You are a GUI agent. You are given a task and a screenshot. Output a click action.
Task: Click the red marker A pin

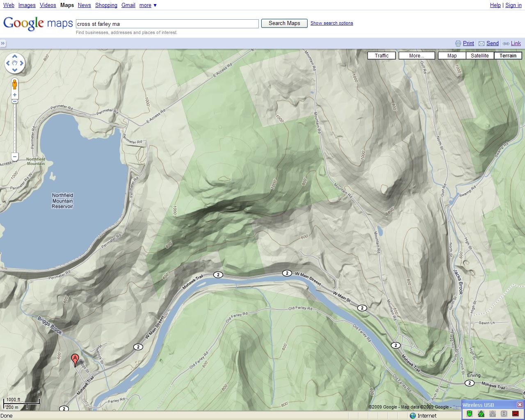pyautogui.click(x=75, y=360)
